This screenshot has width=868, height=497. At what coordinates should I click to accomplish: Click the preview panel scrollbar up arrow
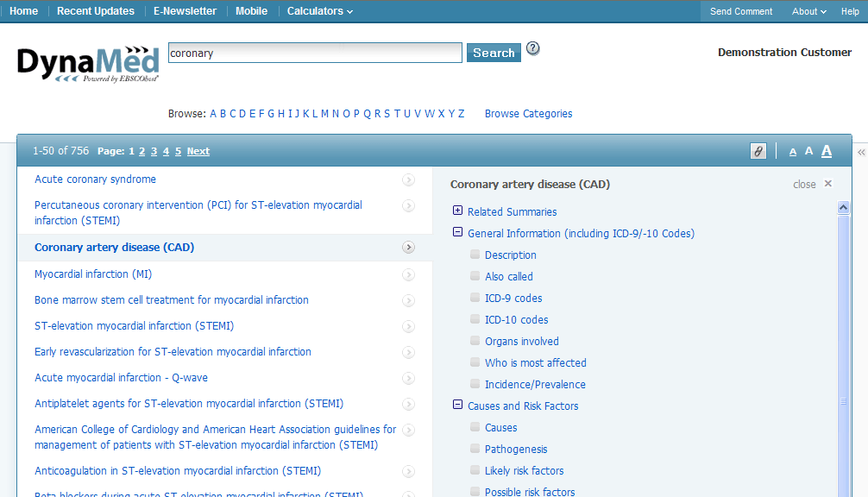[x=843, y=208]
